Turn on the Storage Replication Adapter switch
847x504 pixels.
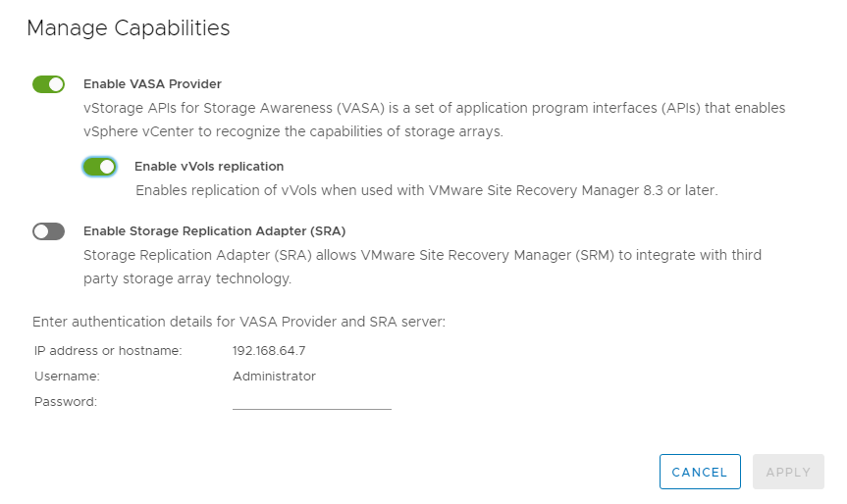pos(48,231)
